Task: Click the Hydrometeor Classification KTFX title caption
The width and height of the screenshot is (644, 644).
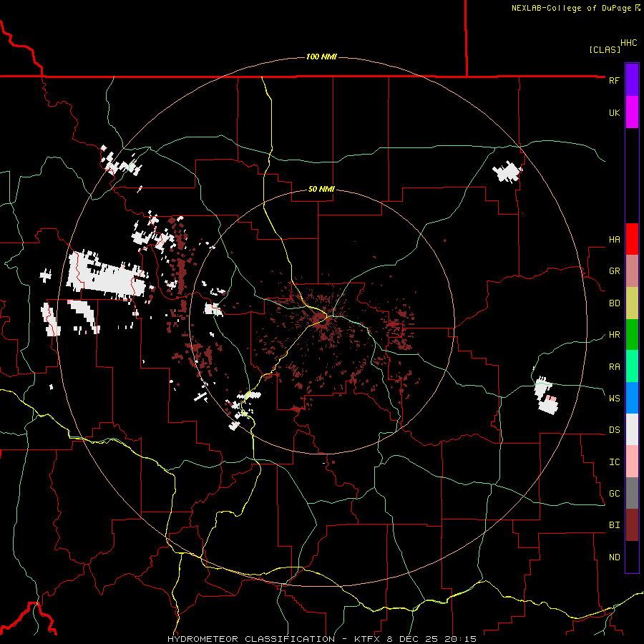Action: click(x=322, y=639)
